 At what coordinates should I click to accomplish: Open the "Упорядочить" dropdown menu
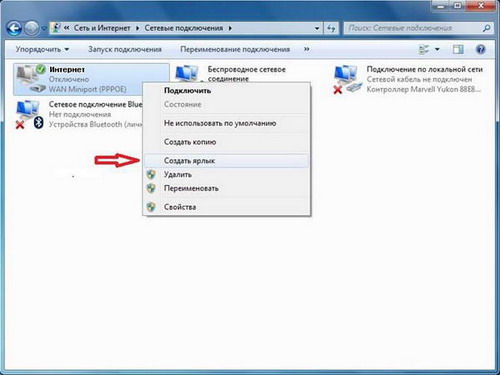point(42,49)
